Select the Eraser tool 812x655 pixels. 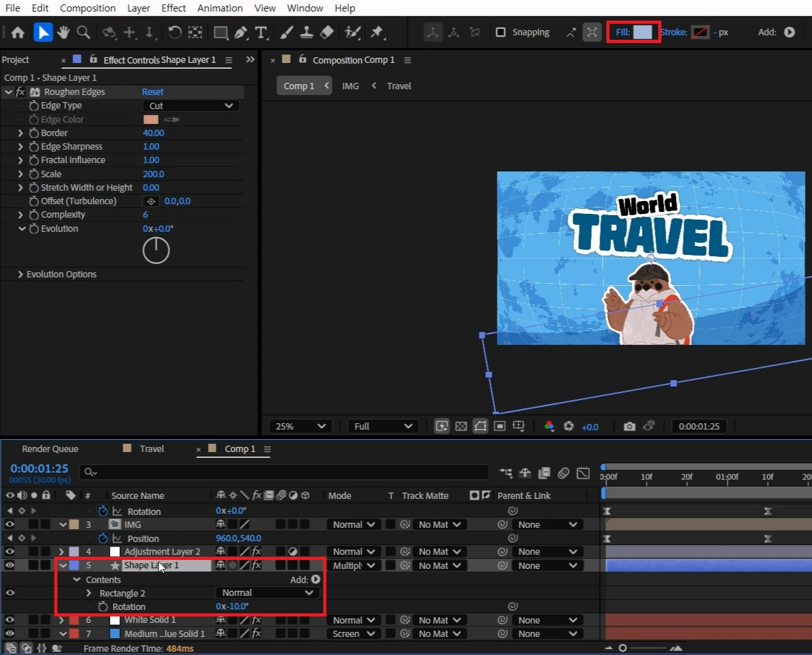327,32
